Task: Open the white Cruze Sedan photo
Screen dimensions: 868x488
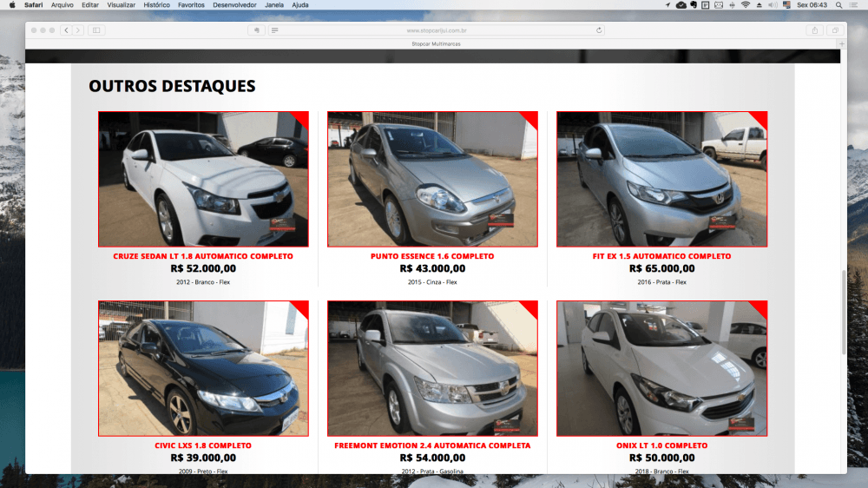Action: click(x=203, y=179)
